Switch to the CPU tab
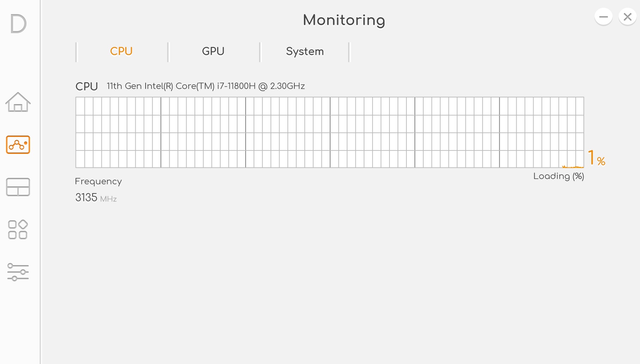The image size is (640, 364). point(121,52)
